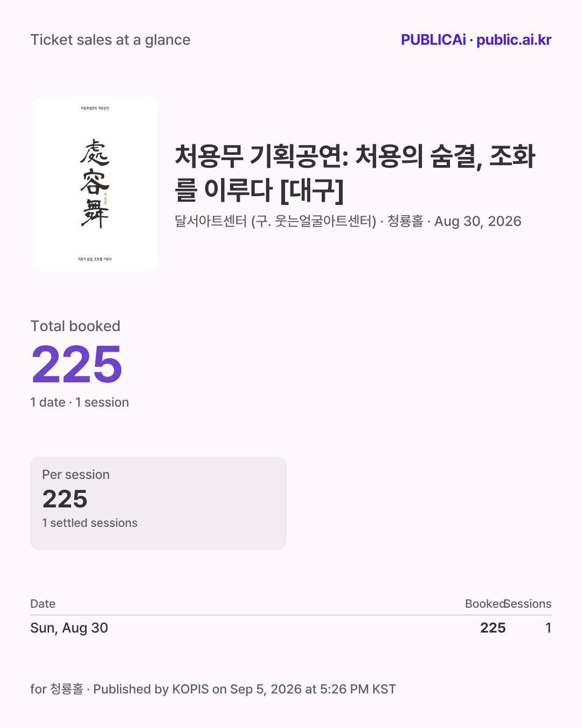Click the sessions count 1 in table row
The width and height of the screenshot is (582, 728).
(x=548, y=628)
